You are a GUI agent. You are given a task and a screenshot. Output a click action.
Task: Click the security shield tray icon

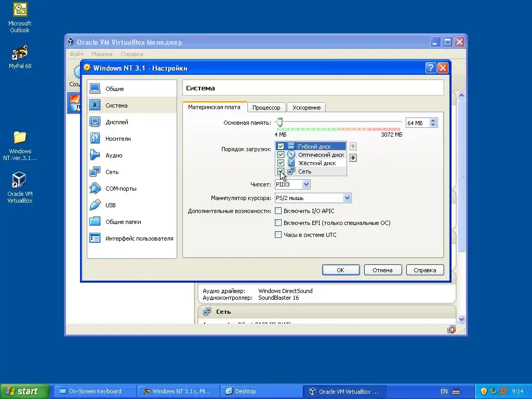coord(484,391)
